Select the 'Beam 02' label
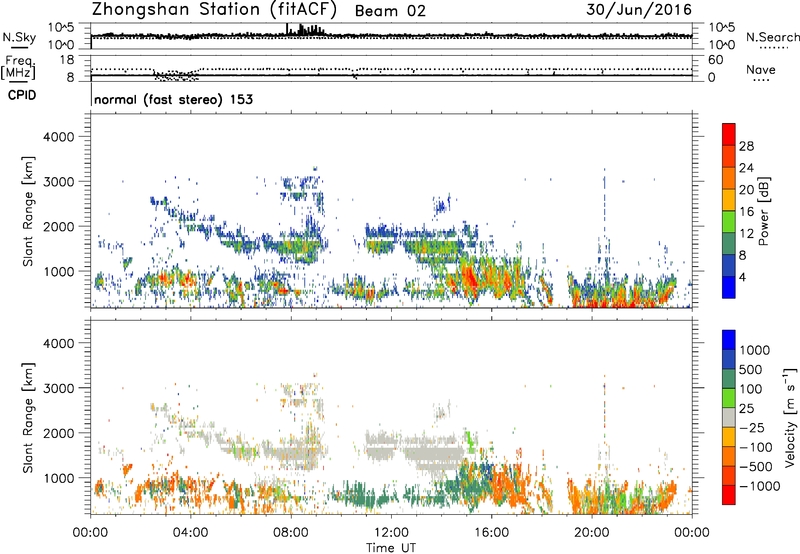Viewport: 800px width, 554px height. (390, 11)
